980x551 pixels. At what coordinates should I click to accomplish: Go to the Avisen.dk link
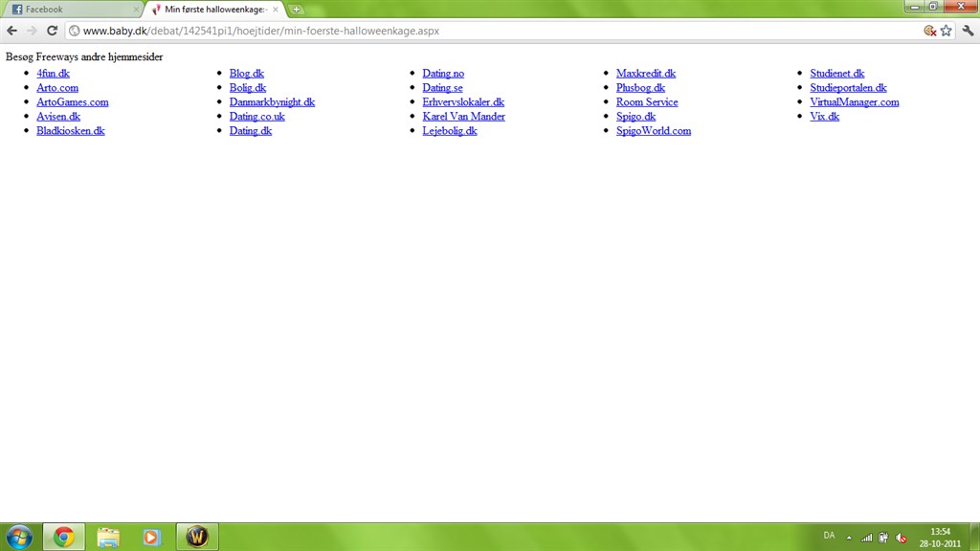pos(58,116)
